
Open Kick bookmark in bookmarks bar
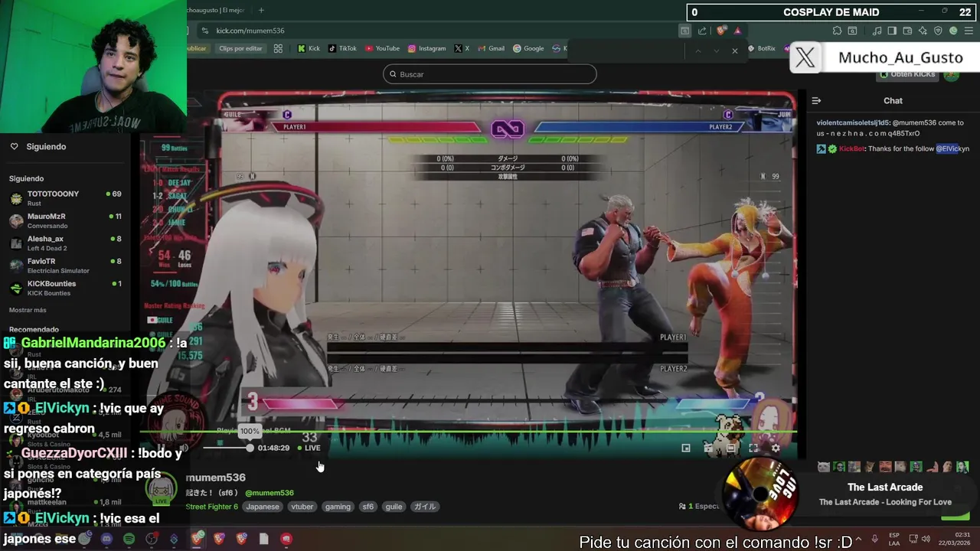(x=309, y=48)
